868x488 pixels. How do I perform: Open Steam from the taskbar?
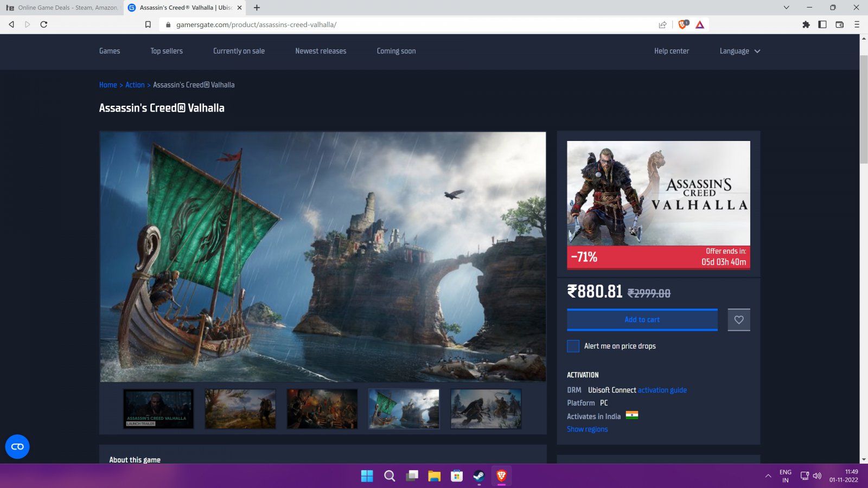pos(479,476)
